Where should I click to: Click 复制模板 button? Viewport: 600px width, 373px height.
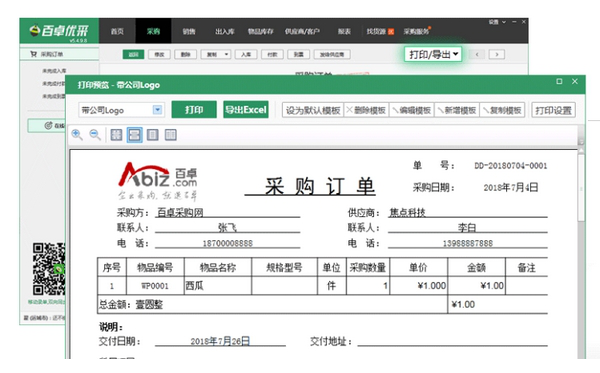tap(502, 110)
